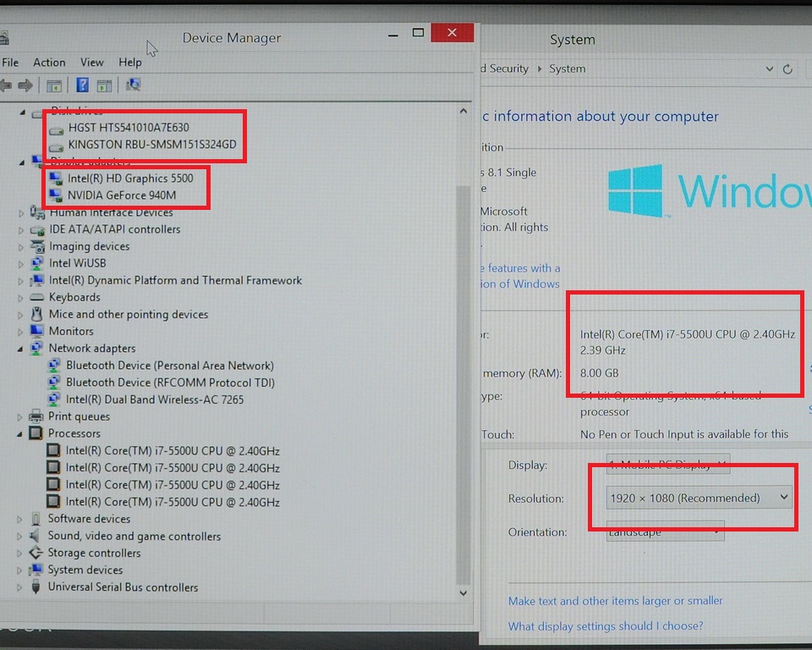812x650 pixels.
Task: Select Sound, video and game controllers
Action: point(134,536)
